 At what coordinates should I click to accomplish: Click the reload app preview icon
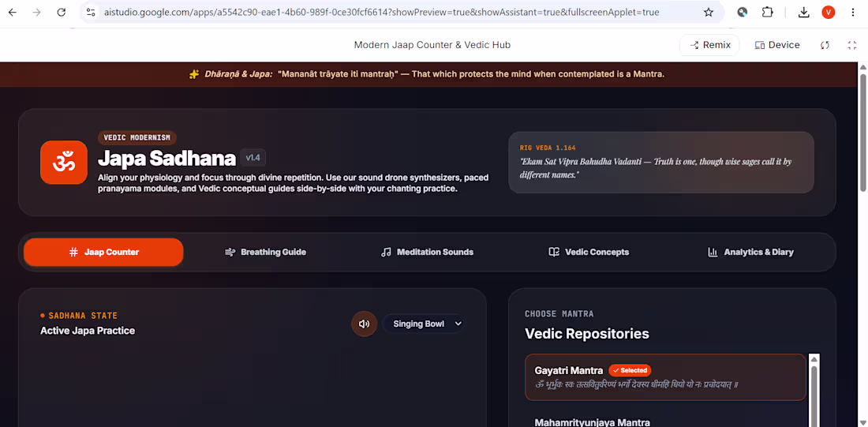825,46
